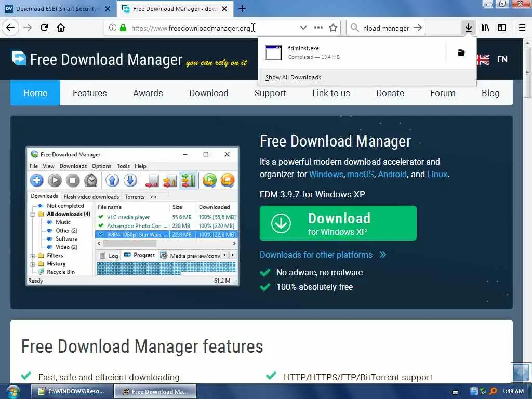Click the scroll-to-top floating button
532x399 pixels.
click(x=521, y=372)
